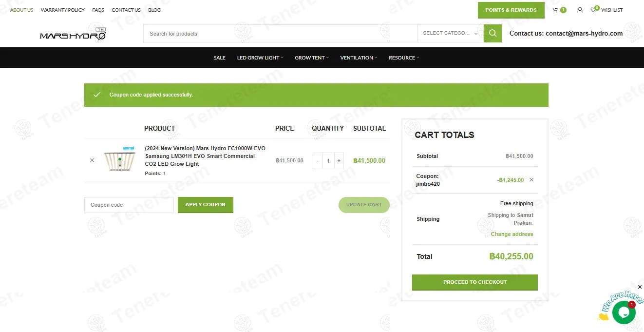
Task: Remove the jimbo420 coupon
Action: (x=531, y=180)
